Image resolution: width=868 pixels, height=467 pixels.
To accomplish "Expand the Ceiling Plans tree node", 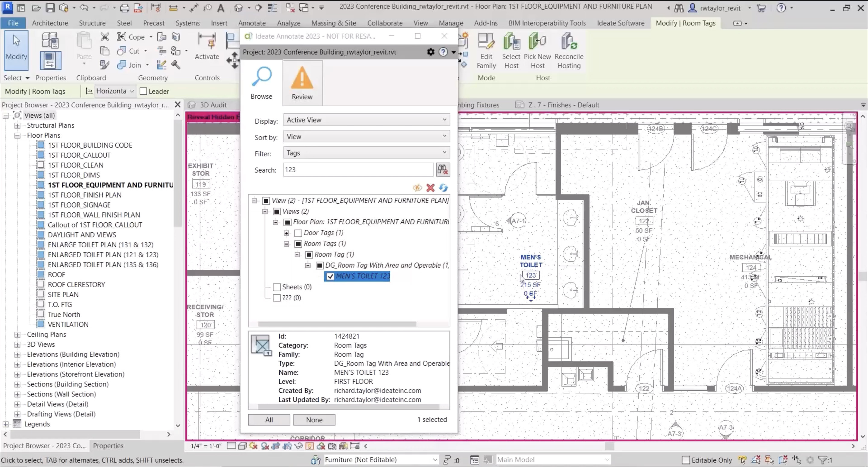I will tap(17, 335).
